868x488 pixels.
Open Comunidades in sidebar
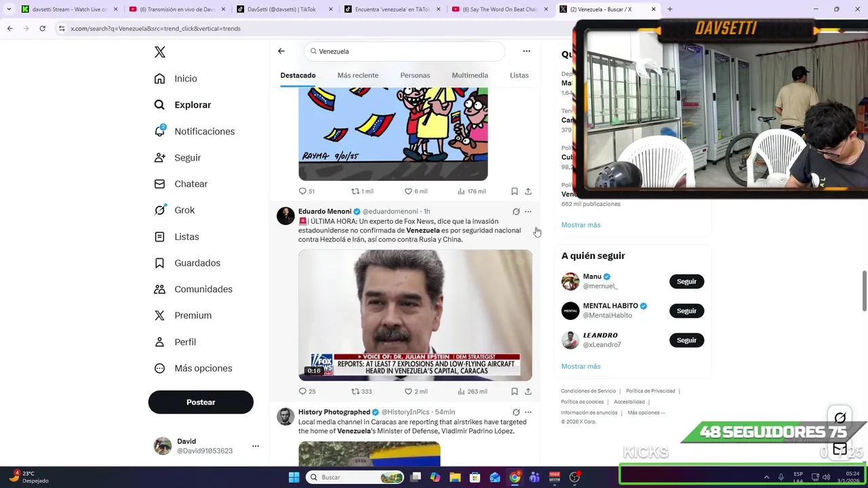[193, 289]
